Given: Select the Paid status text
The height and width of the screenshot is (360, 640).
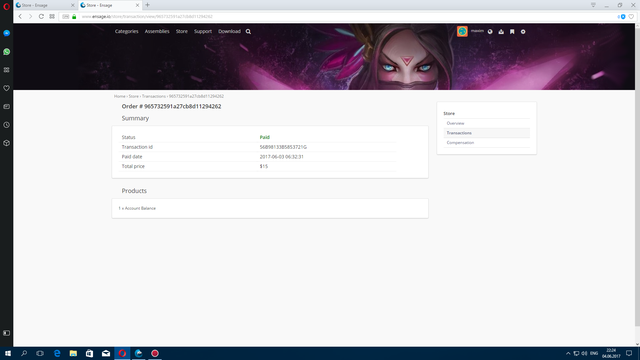Looking at the screenshot, I should [x=264, y=137].
